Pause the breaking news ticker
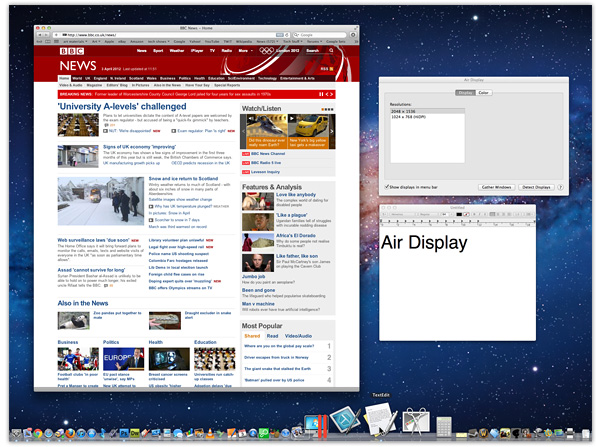This screenshot has height=447, width=596. tap(321, 94)
